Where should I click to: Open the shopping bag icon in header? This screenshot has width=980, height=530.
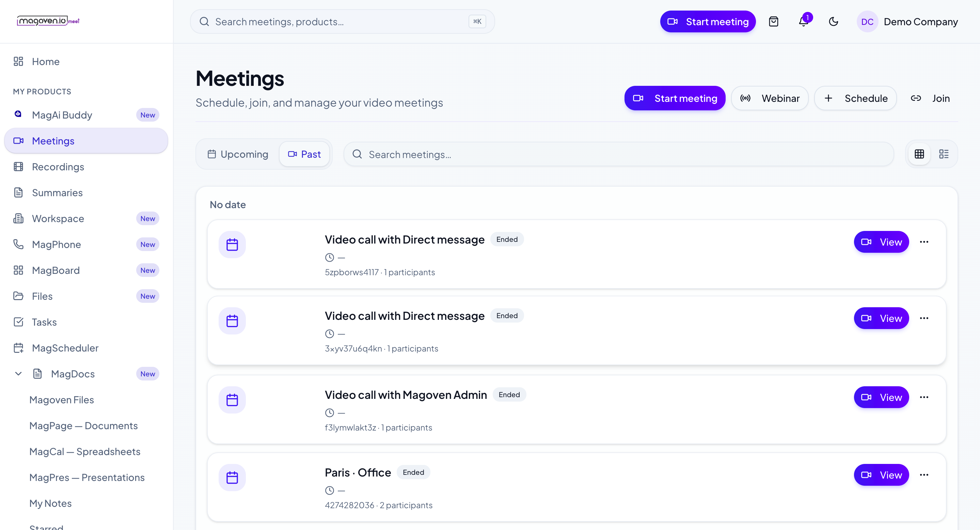[773, 22]
